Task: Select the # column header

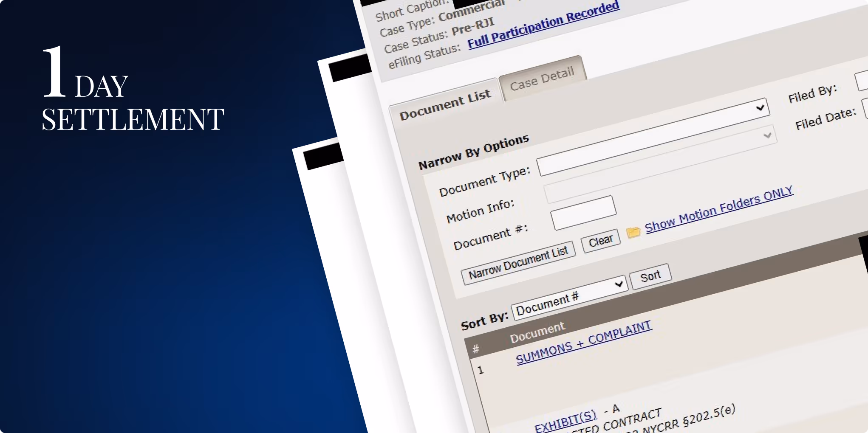Action: coord(476,349)
